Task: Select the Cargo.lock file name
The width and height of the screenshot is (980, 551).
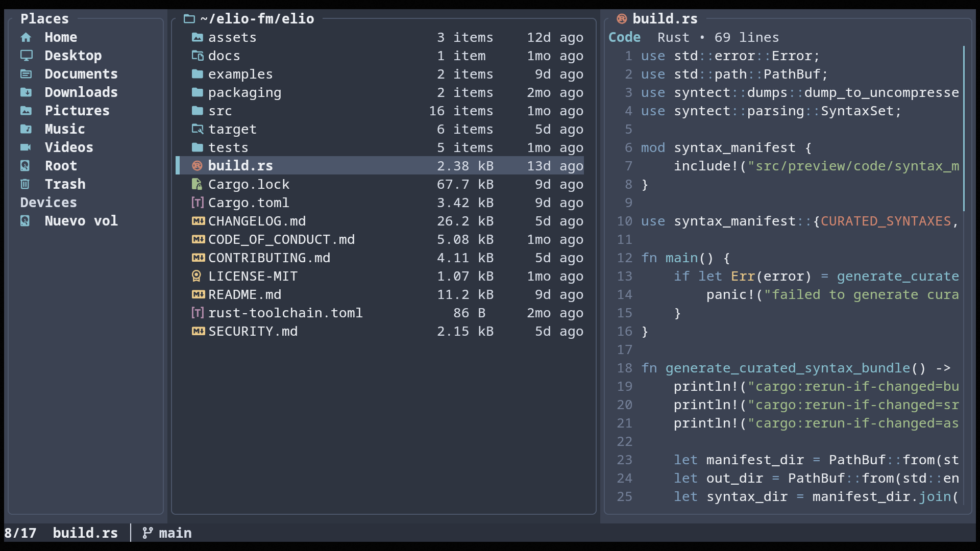Action: click(249, 184)
